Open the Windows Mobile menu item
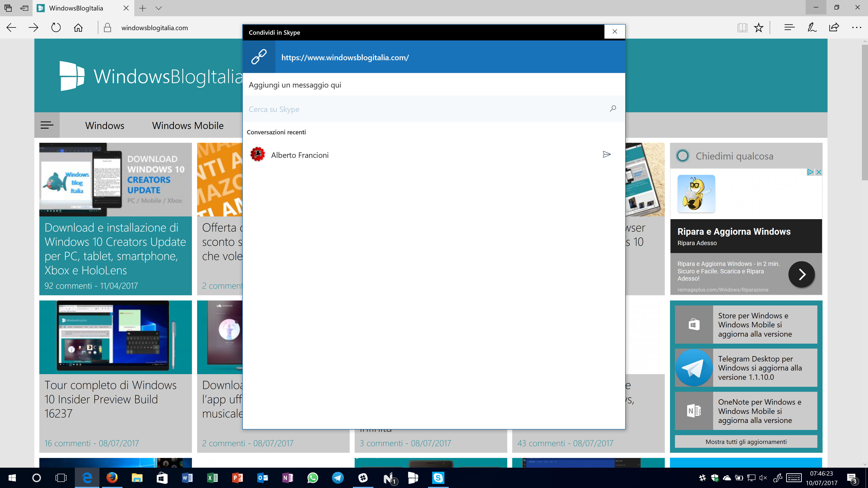 188,126
